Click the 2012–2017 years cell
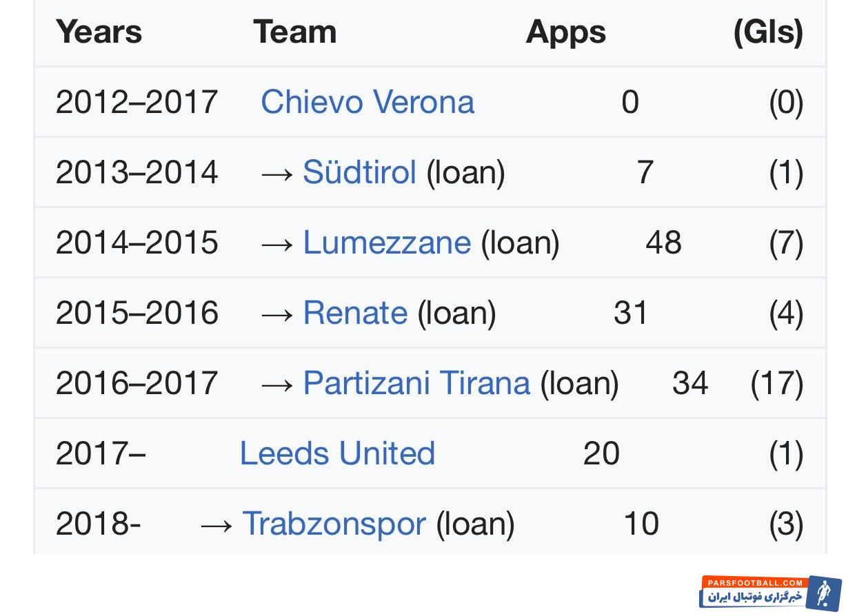The image size is (846, 616). click(137, 102)
